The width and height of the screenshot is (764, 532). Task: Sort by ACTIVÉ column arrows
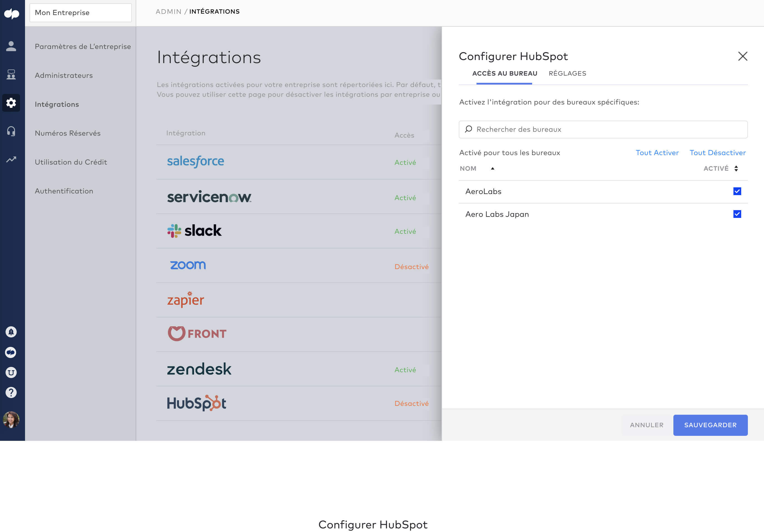[736, 168]
